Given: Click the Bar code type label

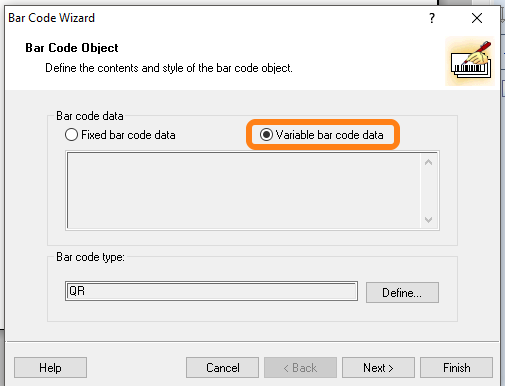Looking at the screenshot, I should pos(90,257).
